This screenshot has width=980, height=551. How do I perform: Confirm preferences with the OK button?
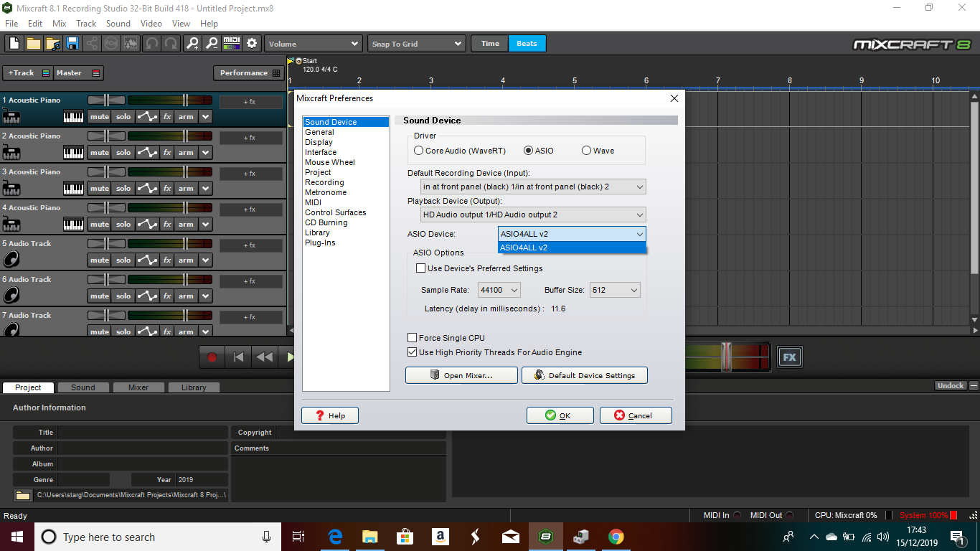(x=560, y=415)
